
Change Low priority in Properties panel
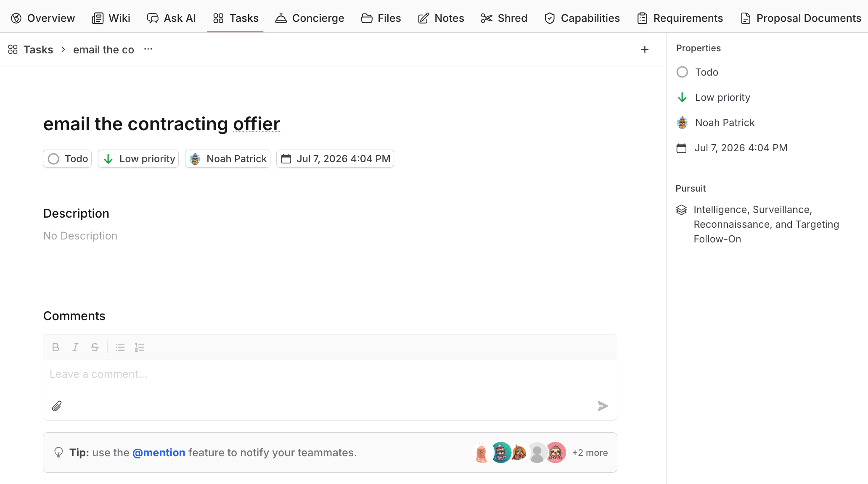click(713, 97)
